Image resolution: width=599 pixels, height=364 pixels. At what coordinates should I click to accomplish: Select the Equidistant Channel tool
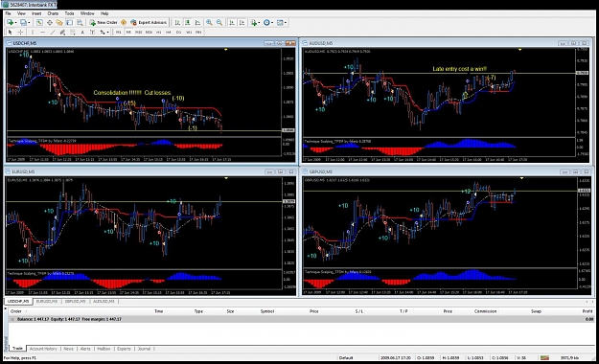[x=62, y=33]
